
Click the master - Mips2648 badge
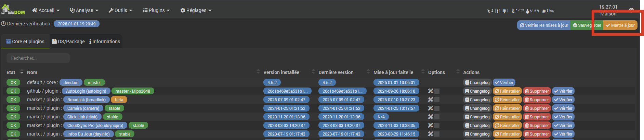133,91
